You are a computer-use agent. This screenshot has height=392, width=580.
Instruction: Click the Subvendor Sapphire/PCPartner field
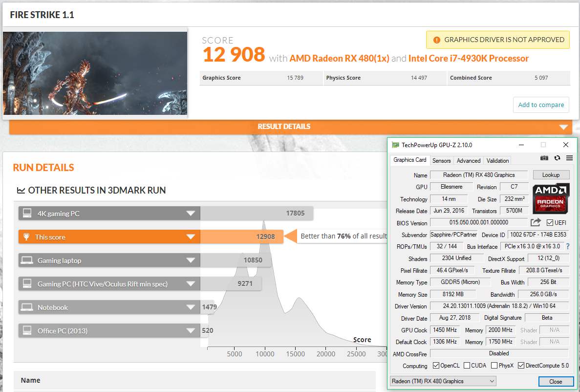453,235
